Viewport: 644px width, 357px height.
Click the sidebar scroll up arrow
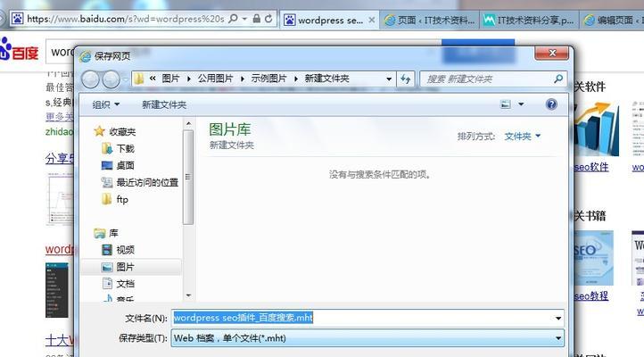click(x=188, y=124)
